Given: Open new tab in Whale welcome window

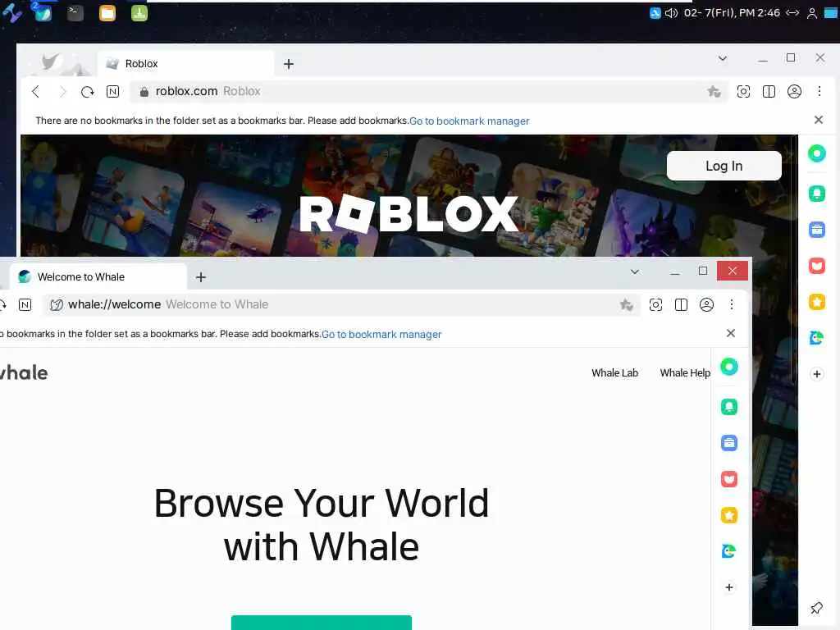Looking at the screenshot, I should pyautogui.click(x=201, y=277).
